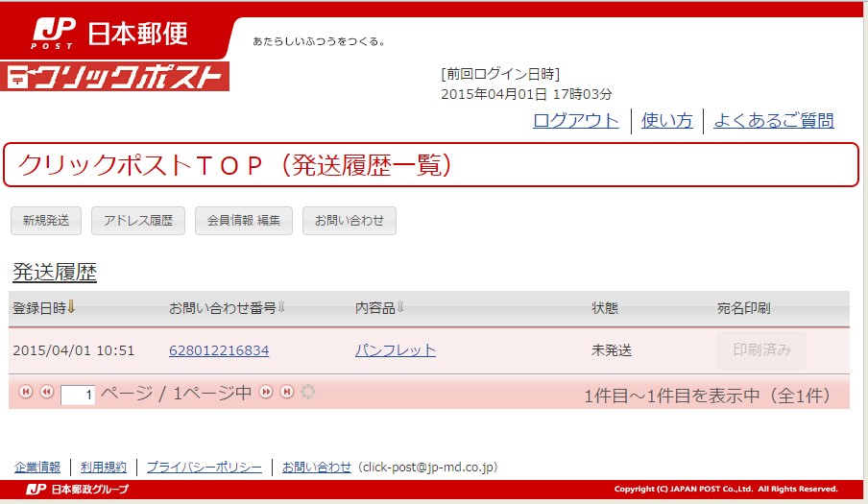868x504 pixels.
Task: Open 新規発送 to create a shipment
Action: (x=46, y=221)
